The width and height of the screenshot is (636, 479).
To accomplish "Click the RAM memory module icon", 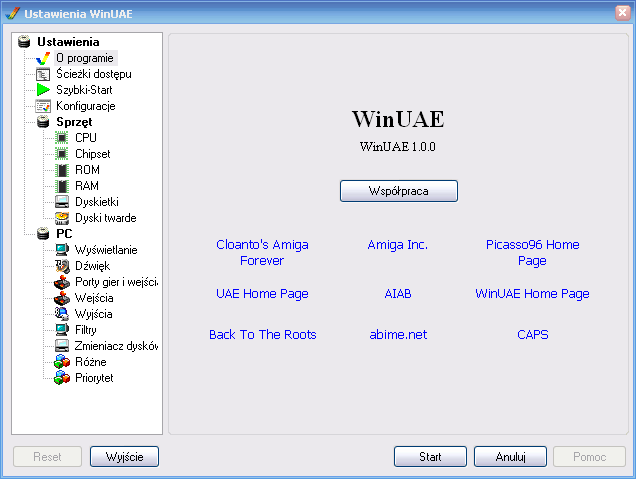I will (x=62, y=186).
